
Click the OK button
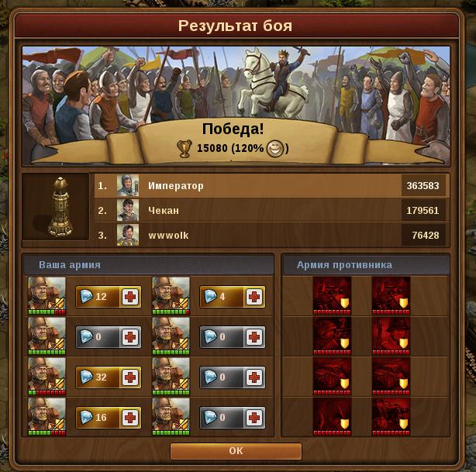[x=236, y=451]
